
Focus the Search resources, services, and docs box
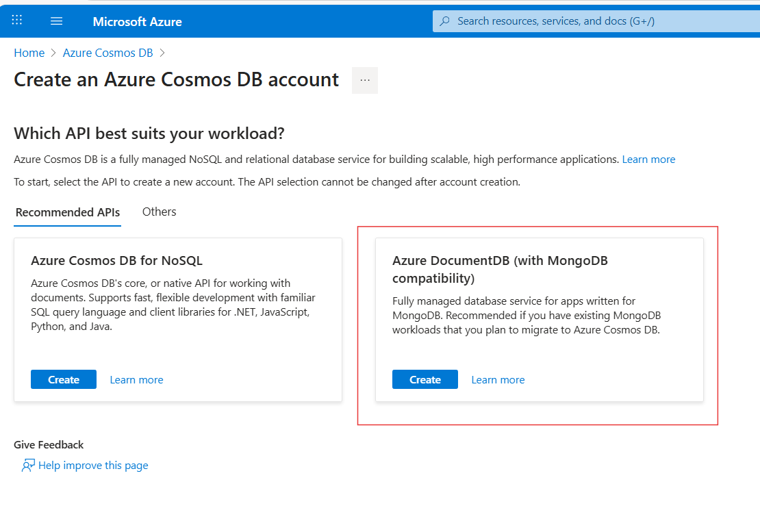click(596, 21)
